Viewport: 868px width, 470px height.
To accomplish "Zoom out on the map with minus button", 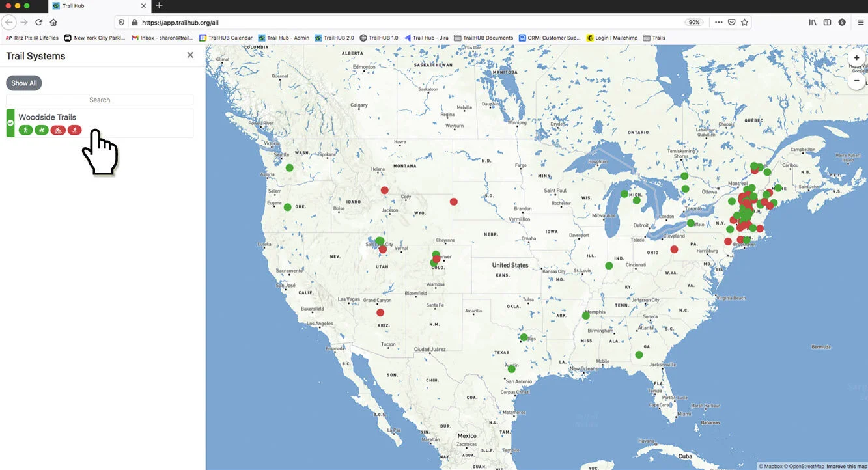I will tap(857, 81).
